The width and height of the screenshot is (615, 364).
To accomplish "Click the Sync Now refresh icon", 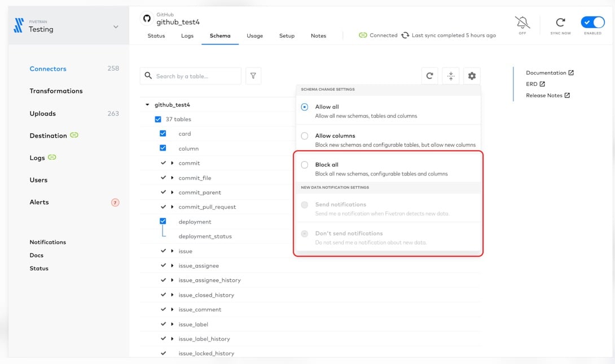I will (x=560, y=23).
